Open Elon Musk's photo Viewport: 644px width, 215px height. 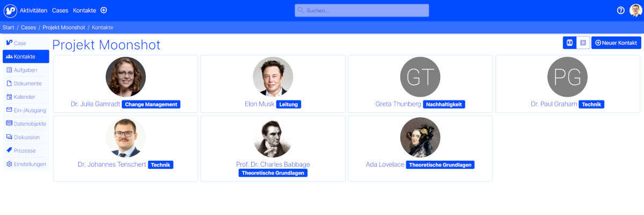273,77
